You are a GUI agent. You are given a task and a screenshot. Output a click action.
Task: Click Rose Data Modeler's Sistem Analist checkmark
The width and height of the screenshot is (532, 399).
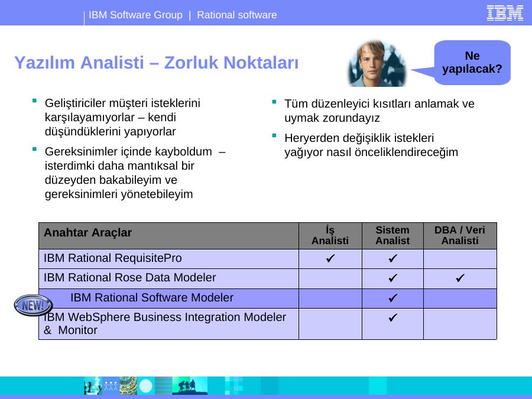coord(392,278)
